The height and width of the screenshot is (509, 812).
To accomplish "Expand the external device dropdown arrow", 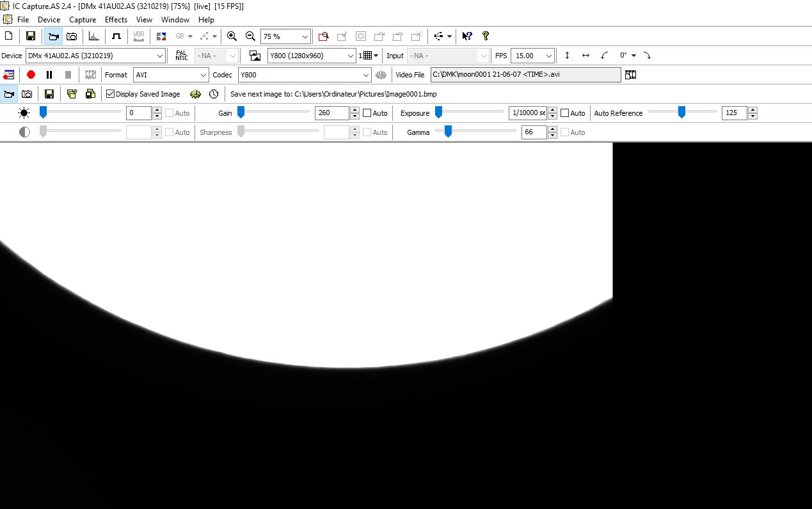I will [450, 36].
